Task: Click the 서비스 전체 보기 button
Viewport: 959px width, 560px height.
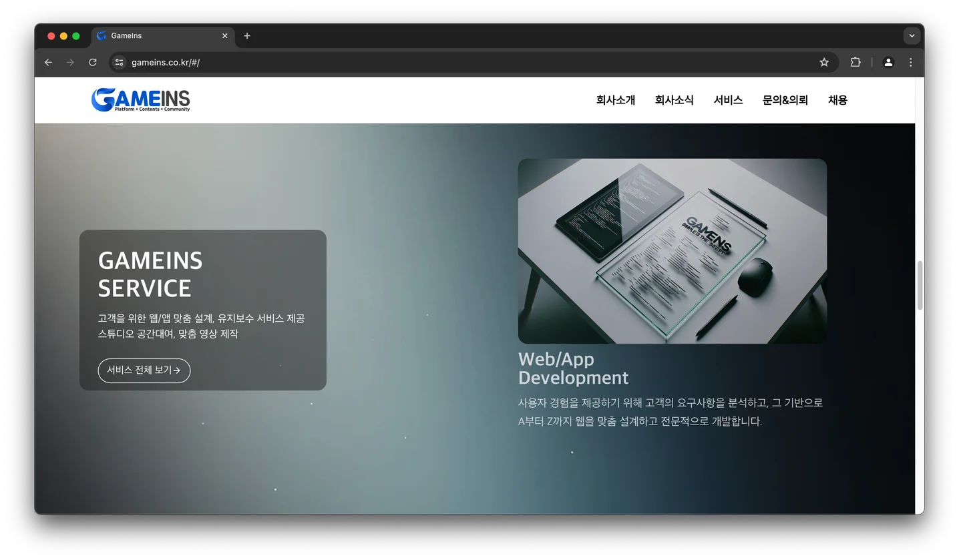Action: tap(144, 370)
